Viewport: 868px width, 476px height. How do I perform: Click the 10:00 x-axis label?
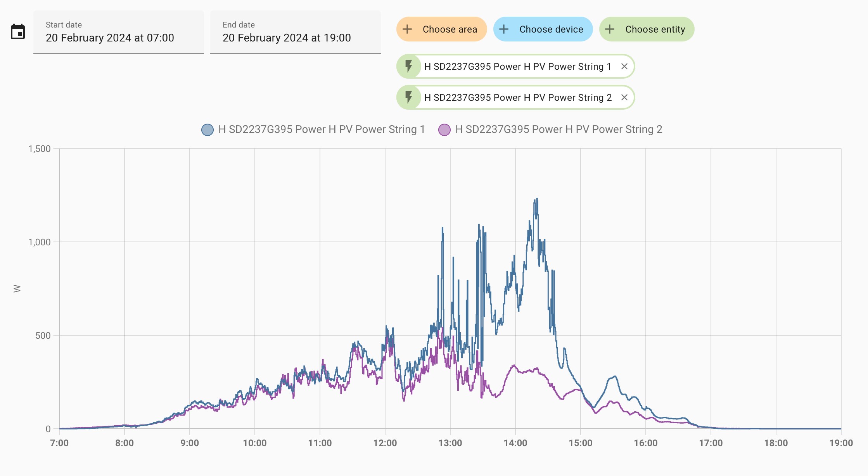coord(255,443)
